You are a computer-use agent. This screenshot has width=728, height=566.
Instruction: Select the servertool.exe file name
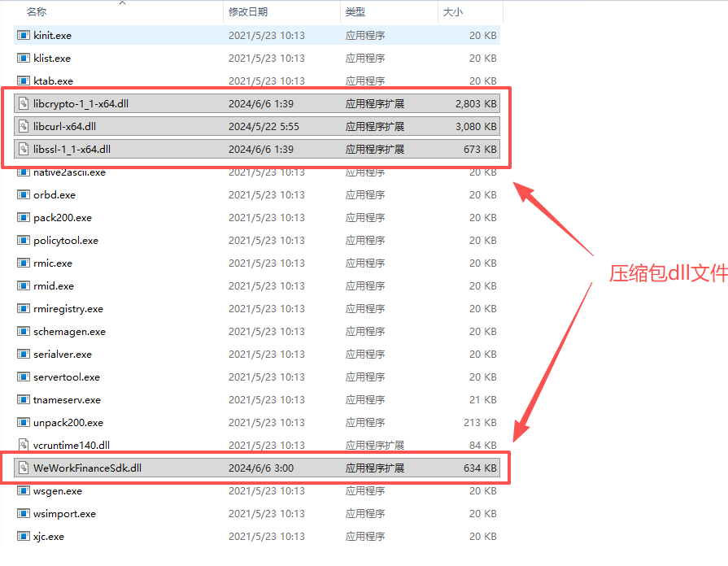click(x=67, y=377)
